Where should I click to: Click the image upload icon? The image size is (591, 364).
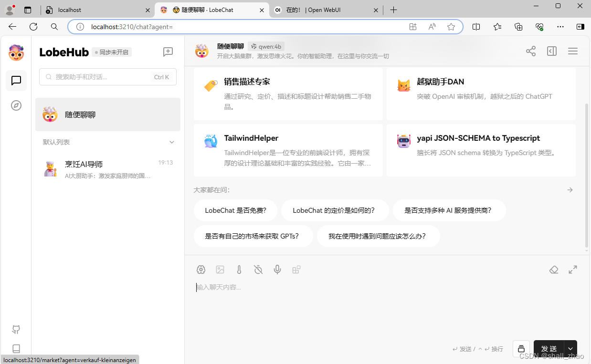click(x=220, y=270)
